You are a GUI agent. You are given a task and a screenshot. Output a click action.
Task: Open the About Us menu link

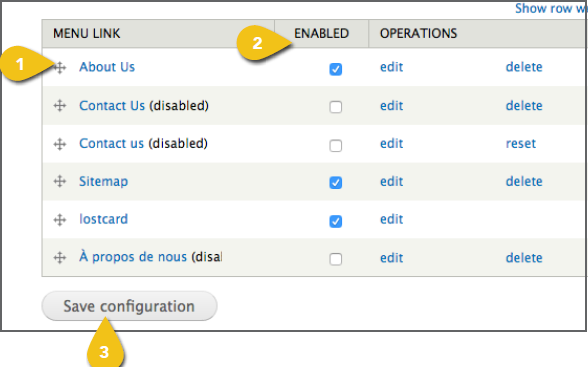tap(107, 67)
